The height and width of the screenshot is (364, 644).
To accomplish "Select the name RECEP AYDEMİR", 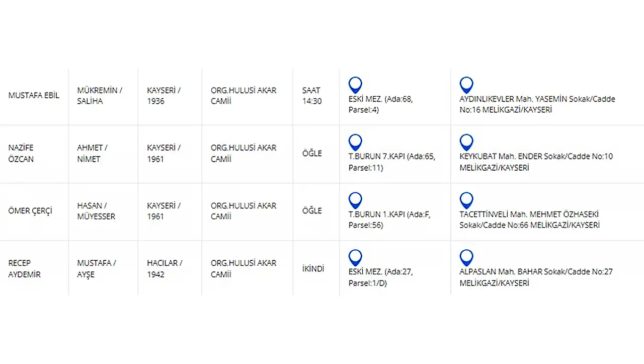I will tap(25, 269).
